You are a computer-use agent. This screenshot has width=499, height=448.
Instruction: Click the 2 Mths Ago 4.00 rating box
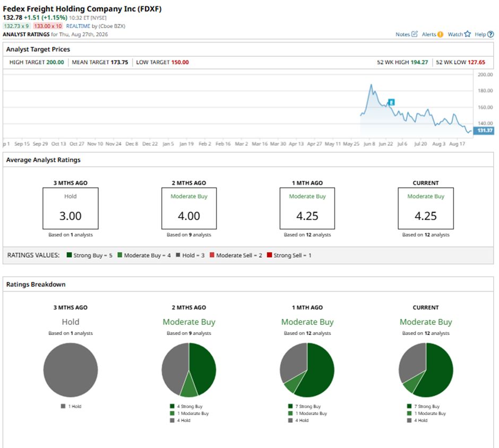point(189,209)
